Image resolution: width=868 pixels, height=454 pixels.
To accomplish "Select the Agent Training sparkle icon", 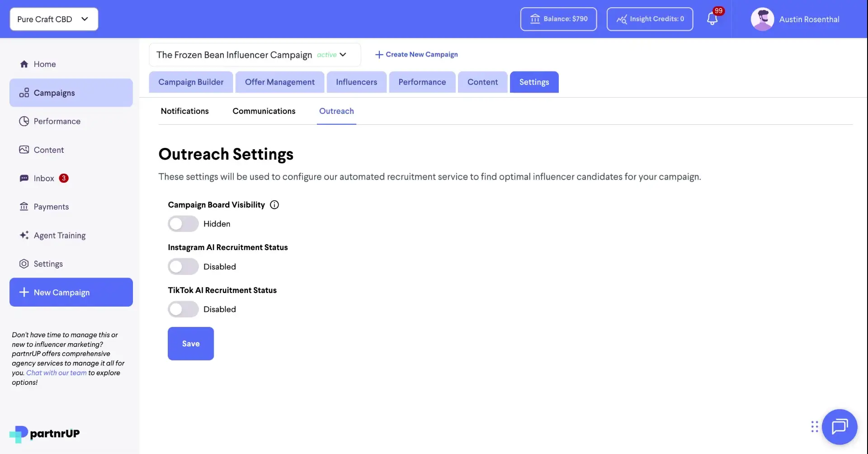I will (24, 235).
